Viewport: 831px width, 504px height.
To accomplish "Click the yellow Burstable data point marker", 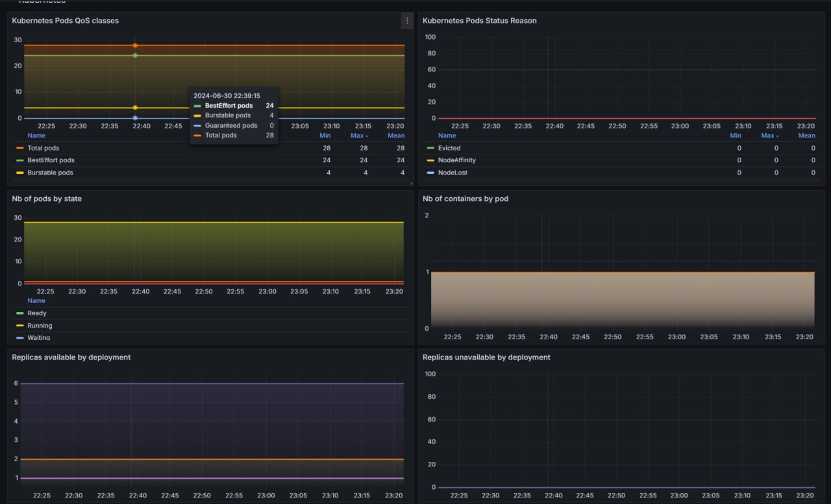I will (x=135, y=108).
